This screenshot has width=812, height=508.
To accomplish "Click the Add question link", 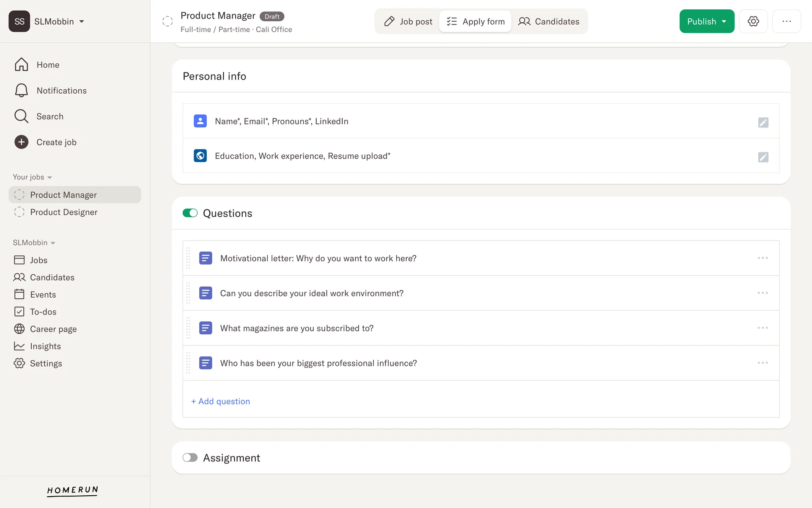I will 221,401.
